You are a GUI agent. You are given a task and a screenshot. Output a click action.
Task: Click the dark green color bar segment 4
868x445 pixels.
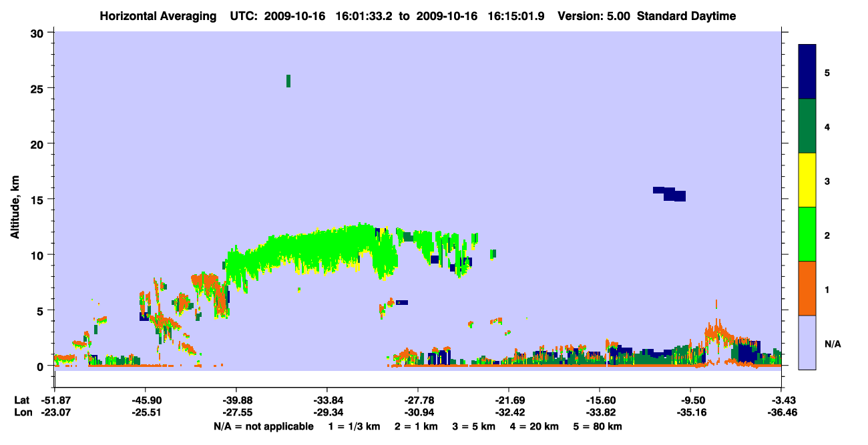pos(807,126)
